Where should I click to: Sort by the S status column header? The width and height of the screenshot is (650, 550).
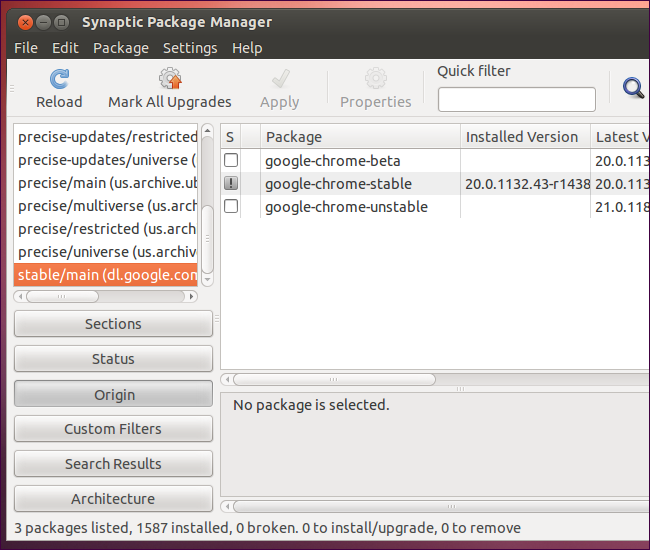[230, 137]
